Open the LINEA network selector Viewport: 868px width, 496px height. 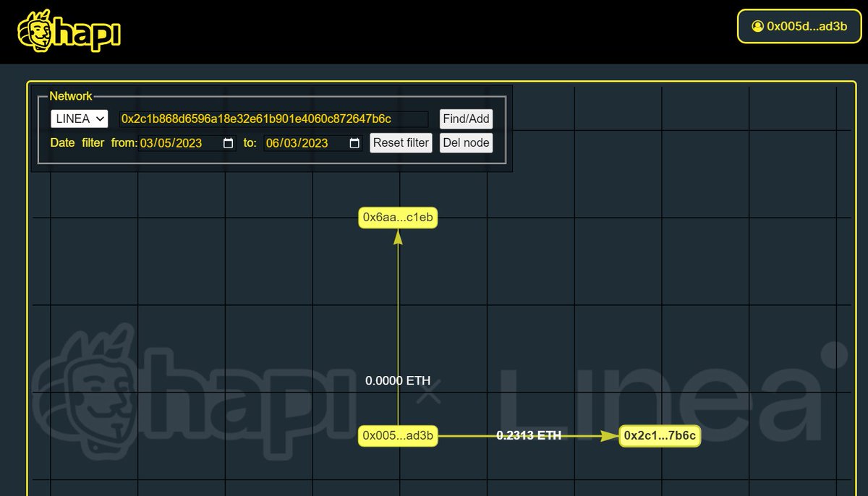coord(78,119)
